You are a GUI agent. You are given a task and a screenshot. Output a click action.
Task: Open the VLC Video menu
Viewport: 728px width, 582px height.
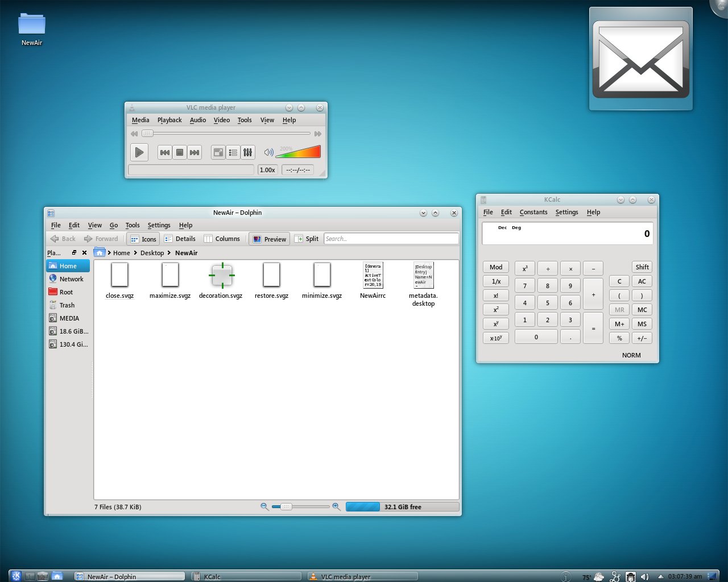pyautogui.click(x=222, y=120)
